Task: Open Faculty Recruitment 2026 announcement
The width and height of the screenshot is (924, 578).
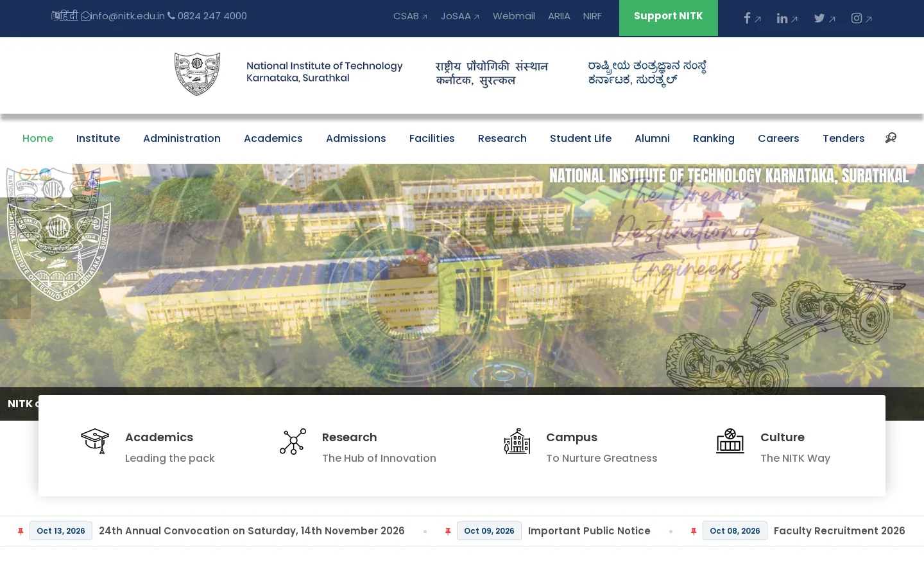Action: [839, 530]
